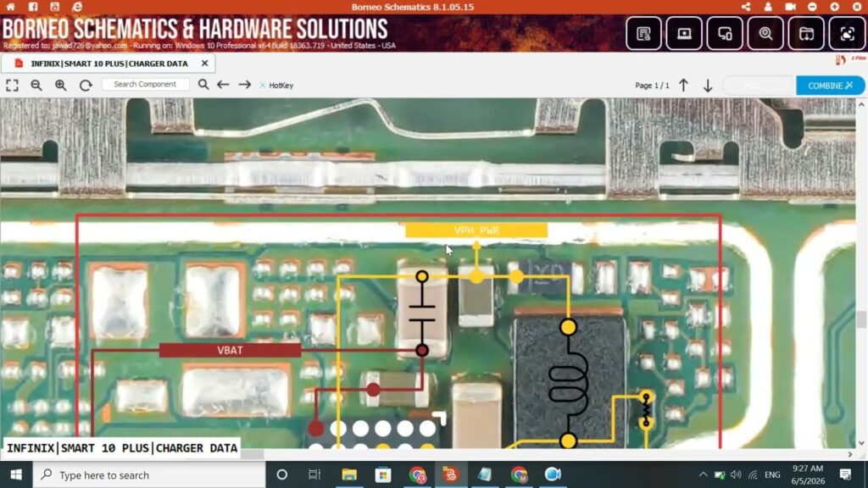Image resolution: width=868 pixels, height=488 pixels.
Task: Open the Facebook icon in title bar
Action: [x=33, y=7]
